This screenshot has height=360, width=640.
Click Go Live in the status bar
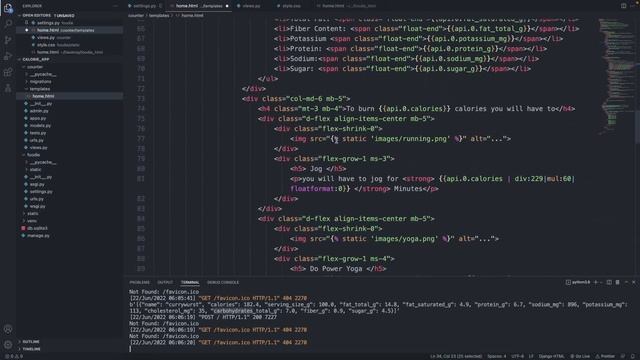(x=580, y=356)
